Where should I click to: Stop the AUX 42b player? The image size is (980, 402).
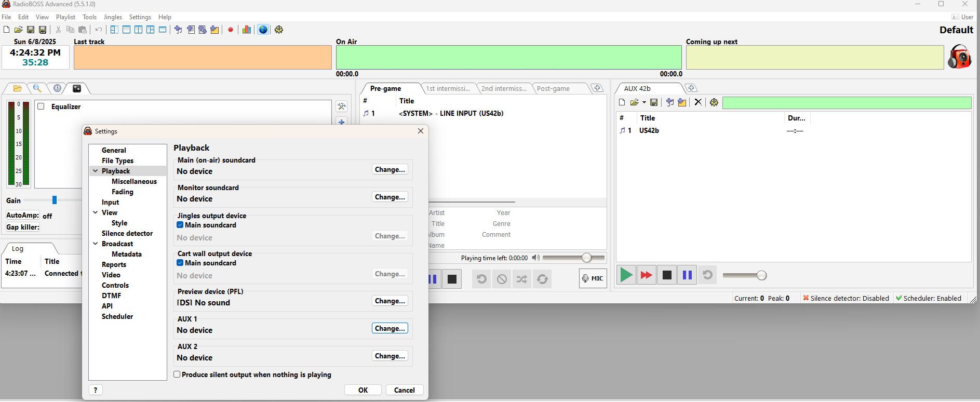(x=667, y=275)
